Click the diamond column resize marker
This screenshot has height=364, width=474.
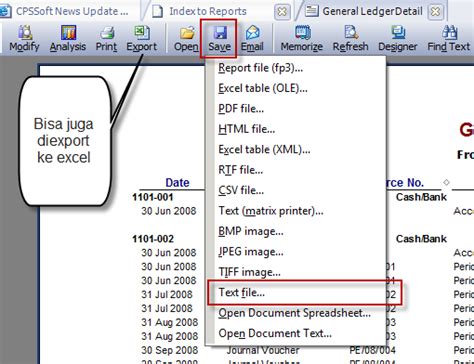[x=446, y=182]
